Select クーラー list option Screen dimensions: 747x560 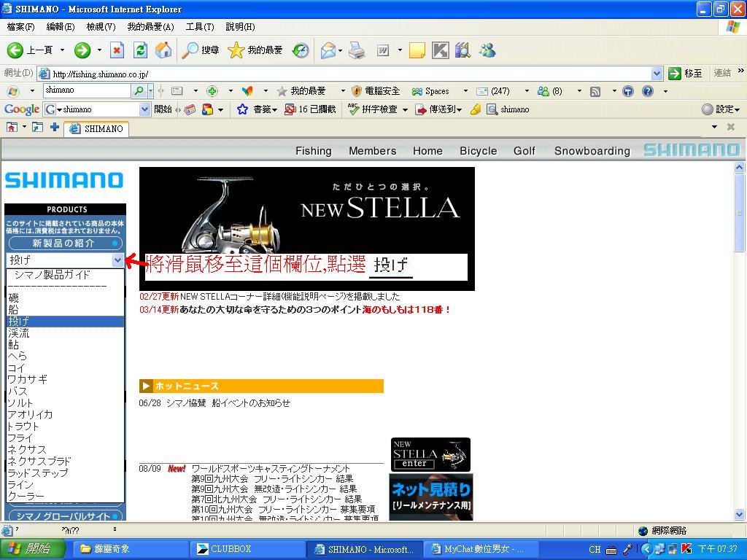click(x=65, y=496)
